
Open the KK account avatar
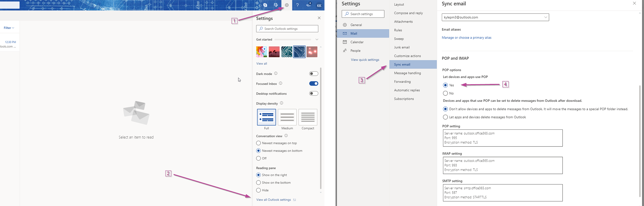coord(319,6)
